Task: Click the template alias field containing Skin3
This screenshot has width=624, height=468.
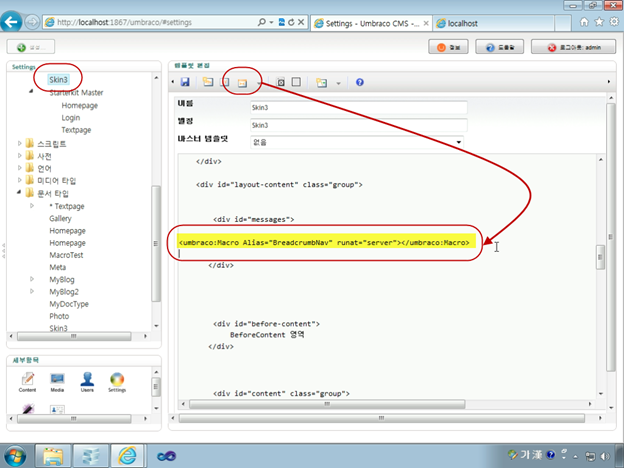Action: pyautogui.click(x=359, y=125)
